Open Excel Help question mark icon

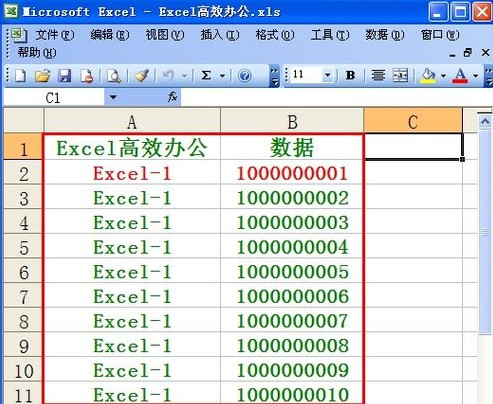coord(244,76)
